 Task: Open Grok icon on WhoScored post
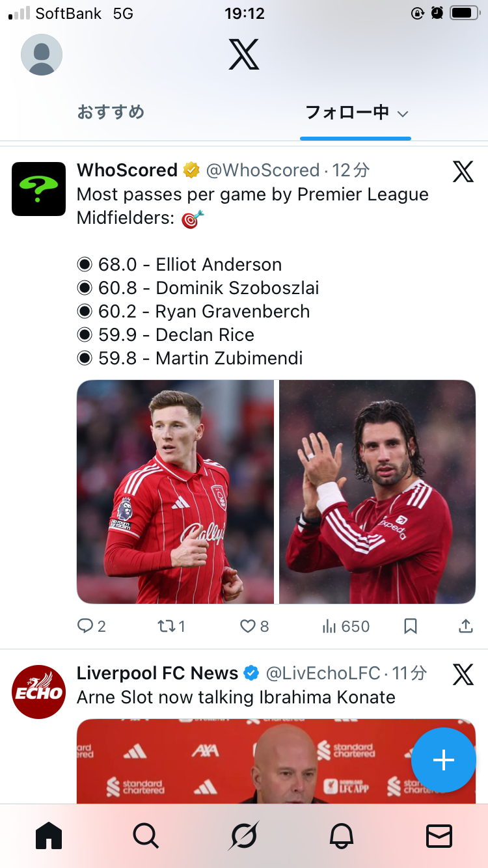tap(463, 172)
